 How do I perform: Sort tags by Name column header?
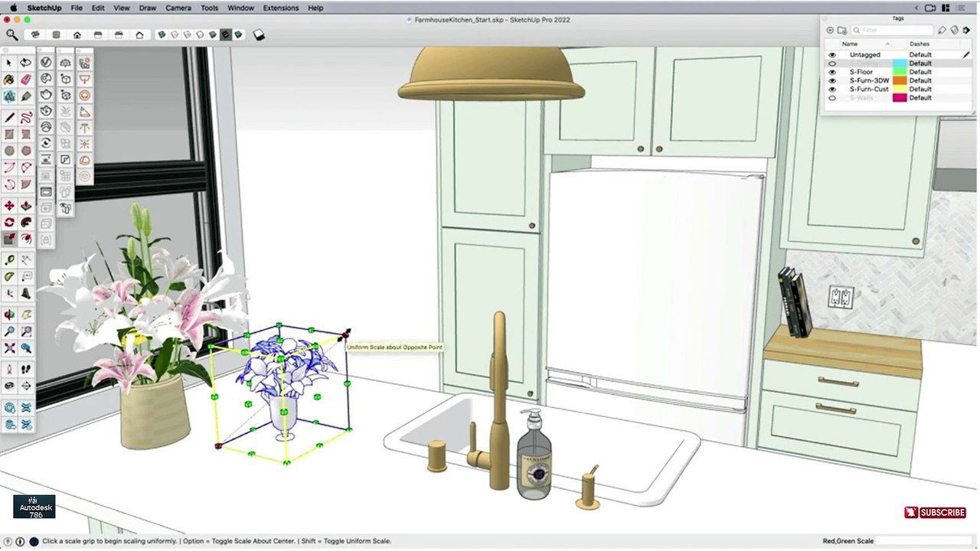[866, 44]
